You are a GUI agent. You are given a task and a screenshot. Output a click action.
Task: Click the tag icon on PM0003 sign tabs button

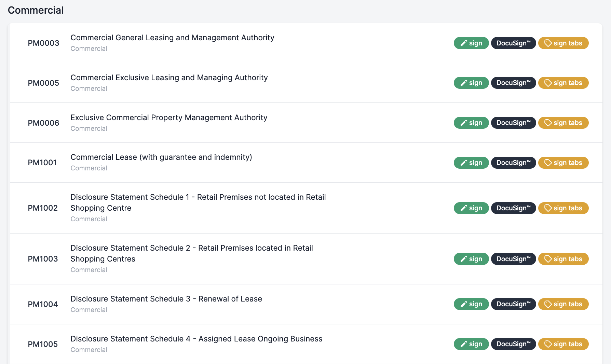548,43
